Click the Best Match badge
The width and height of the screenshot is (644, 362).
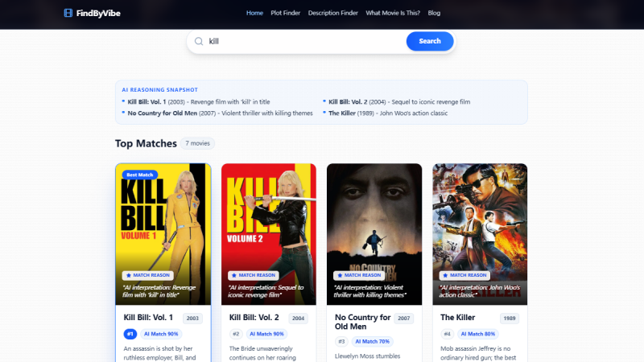click(x=139, y=175)
